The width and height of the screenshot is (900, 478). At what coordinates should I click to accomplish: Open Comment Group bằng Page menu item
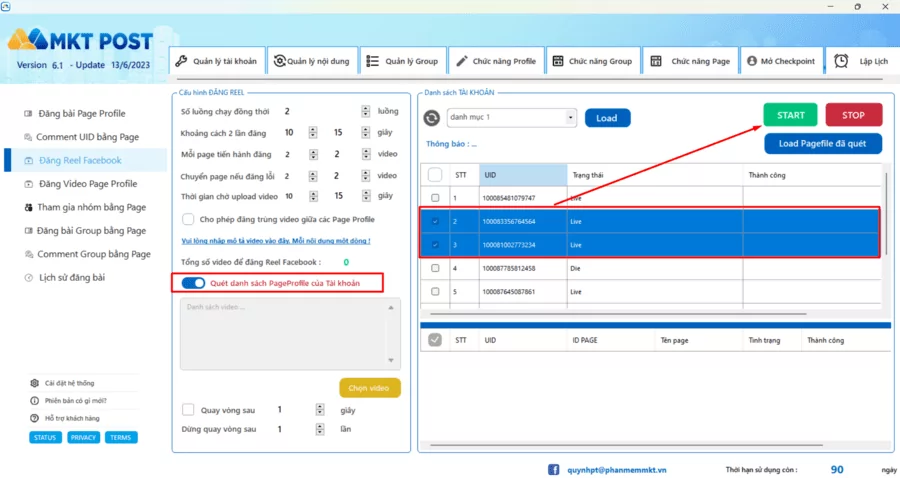tap(94, 254)
